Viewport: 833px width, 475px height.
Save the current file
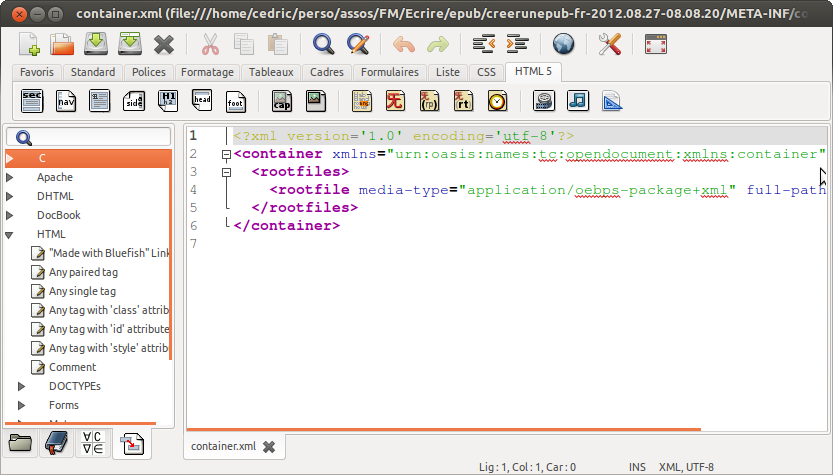click(96, 44)
